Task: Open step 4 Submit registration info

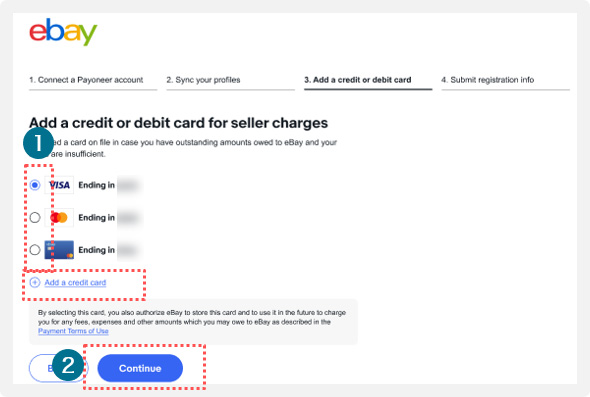Action: (x=488, y=80)
